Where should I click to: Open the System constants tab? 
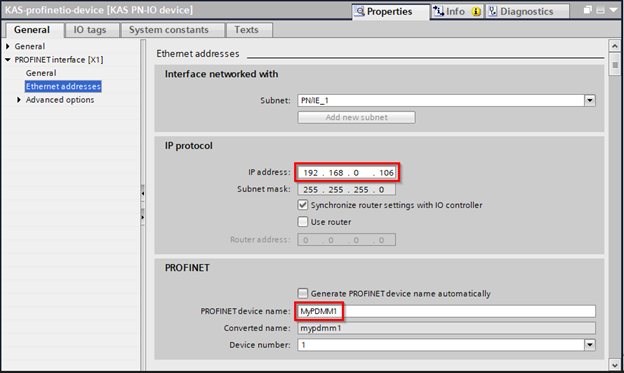[172, 30]
